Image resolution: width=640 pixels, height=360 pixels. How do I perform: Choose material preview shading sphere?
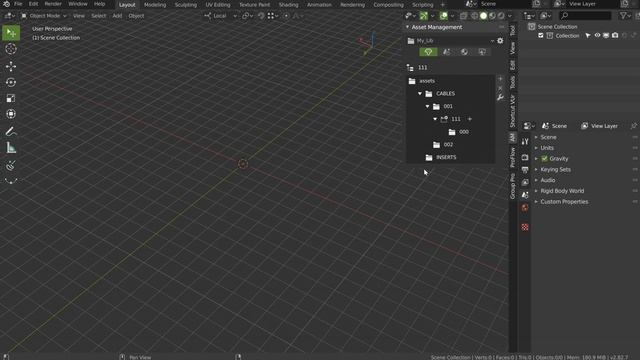492,16
